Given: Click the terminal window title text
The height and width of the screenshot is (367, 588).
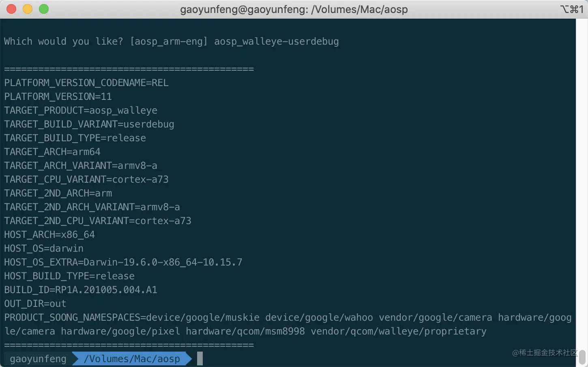Looking at the screenshot, I should (x=294, y=9).
